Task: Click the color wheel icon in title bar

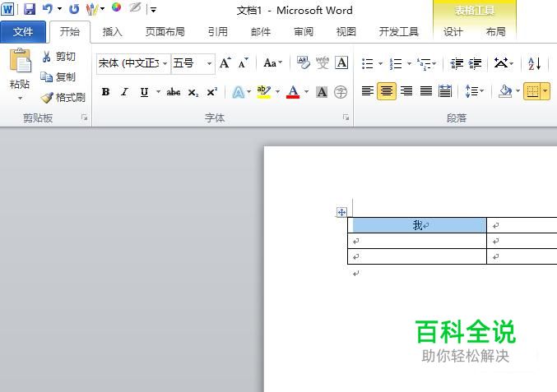Action: (x=117, y=7)
